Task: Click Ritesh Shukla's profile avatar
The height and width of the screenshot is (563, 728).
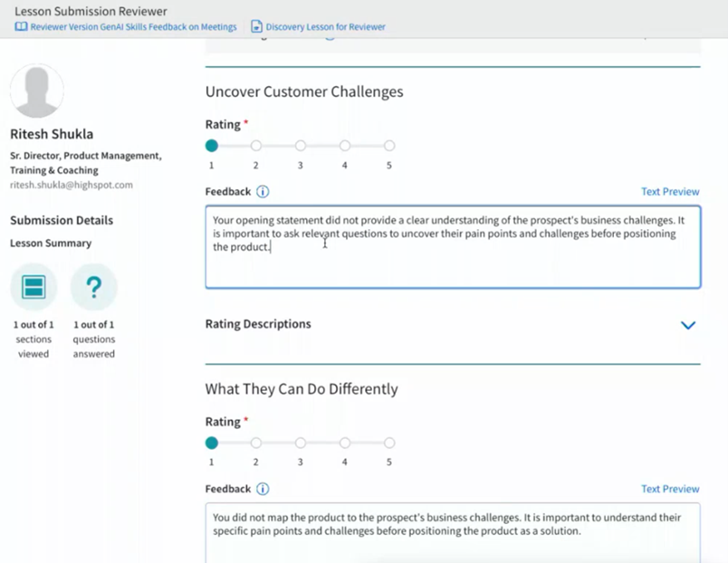Action: (x=37, y=91)
